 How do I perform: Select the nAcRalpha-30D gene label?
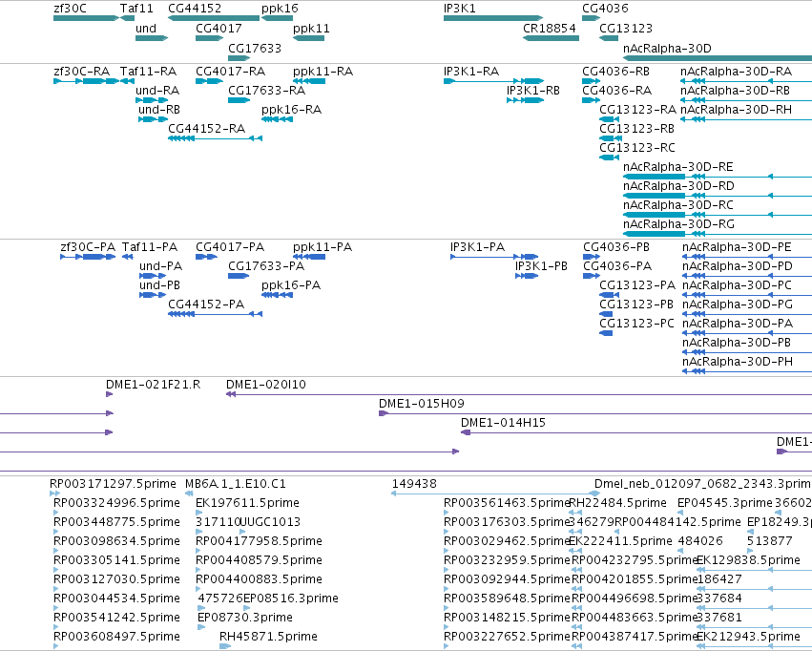pyautogui.click(x=668, y=48)
